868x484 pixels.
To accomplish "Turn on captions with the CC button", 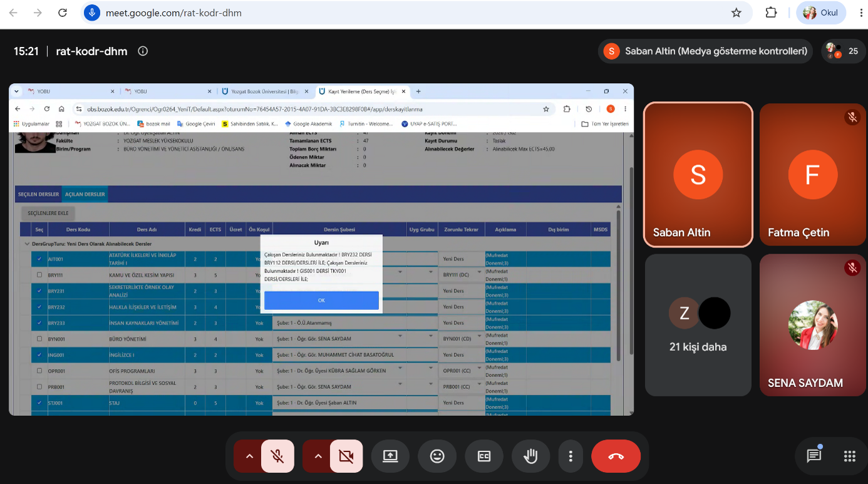I will [x=484, y=456].
